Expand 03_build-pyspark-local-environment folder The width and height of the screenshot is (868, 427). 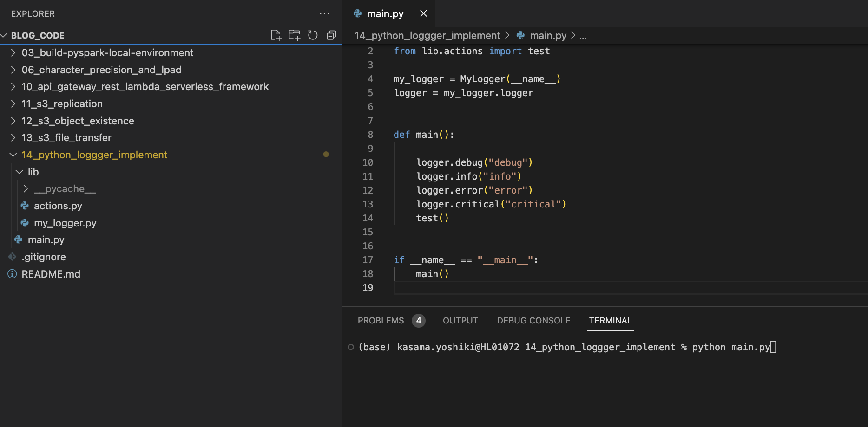click(13, 52)
